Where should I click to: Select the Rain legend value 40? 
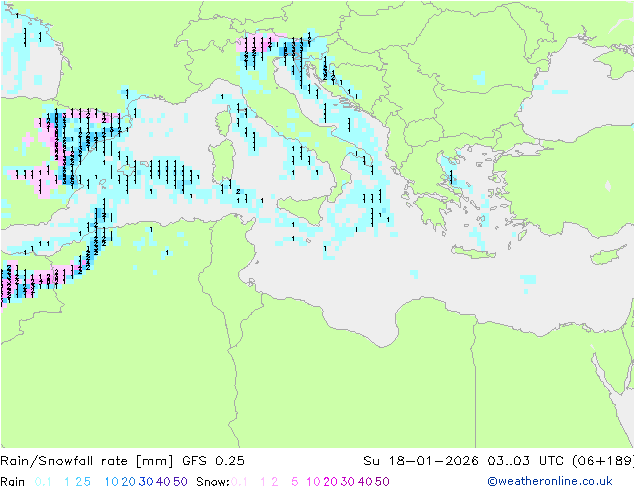(x=163, y=482)
